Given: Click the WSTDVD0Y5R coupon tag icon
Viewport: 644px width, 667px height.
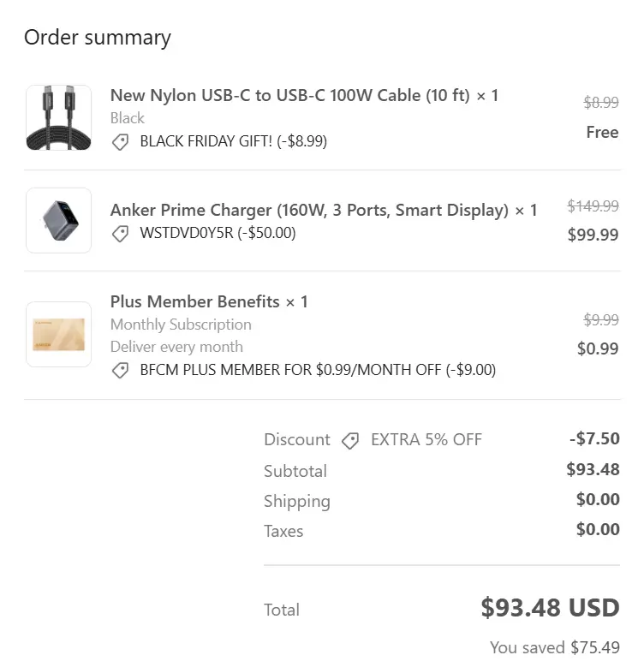Looking at the screenshot, I should [x=121, y=233].
